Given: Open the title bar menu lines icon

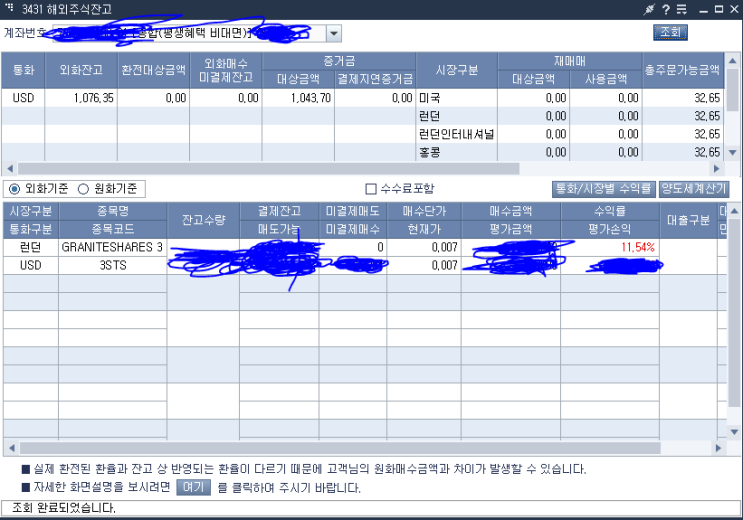Looking at the screenshot, I should click(681, 9).
